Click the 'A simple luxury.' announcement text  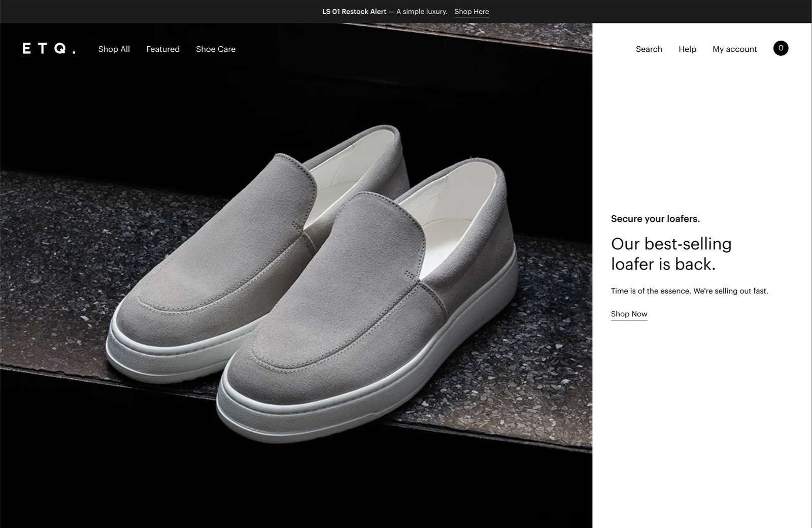(x=422, y=12)
